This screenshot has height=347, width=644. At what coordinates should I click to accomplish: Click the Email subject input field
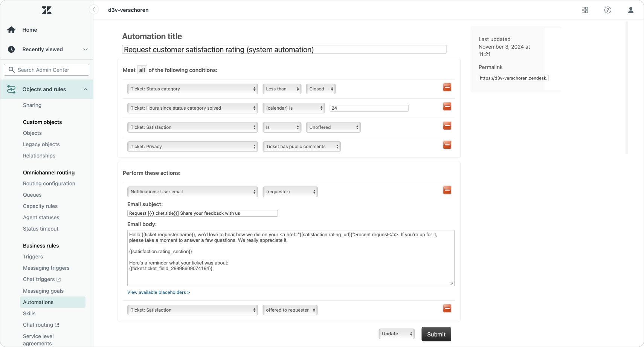(202, 213)
